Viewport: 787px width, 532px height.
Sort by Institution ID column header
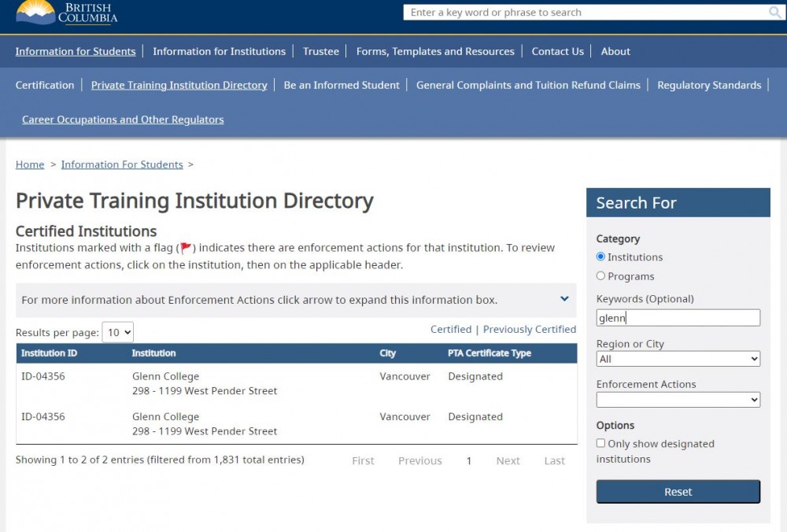click(49, 353)
